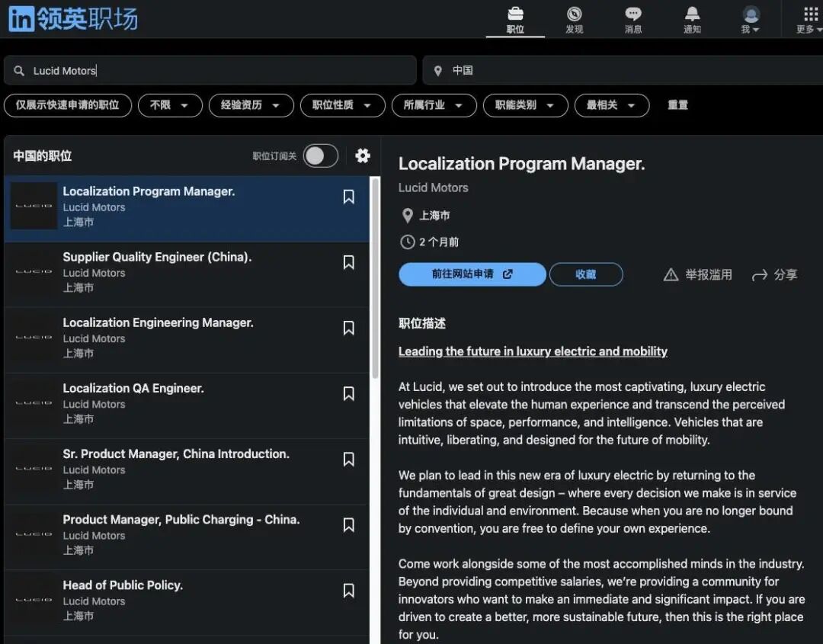The width and height of the screenshot is (823, 644).
Task: Open the 更多 apps grid menu
Action: coord(810,21)
